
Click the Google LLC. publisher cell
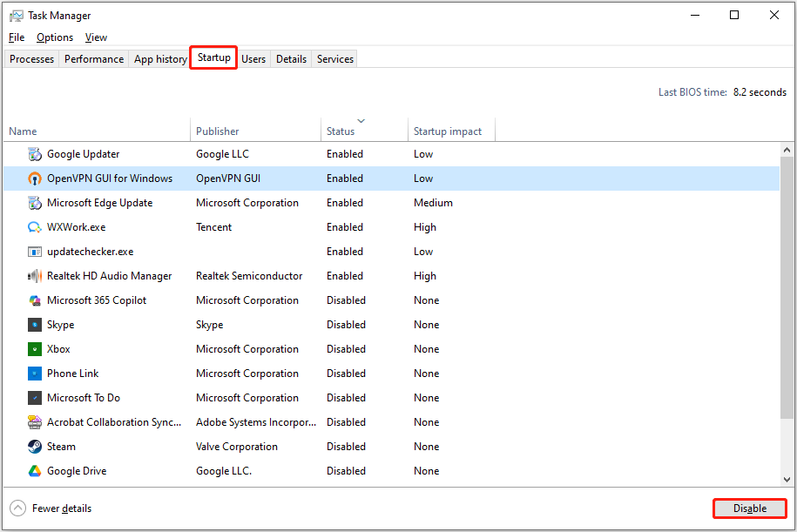click(224, 471)
